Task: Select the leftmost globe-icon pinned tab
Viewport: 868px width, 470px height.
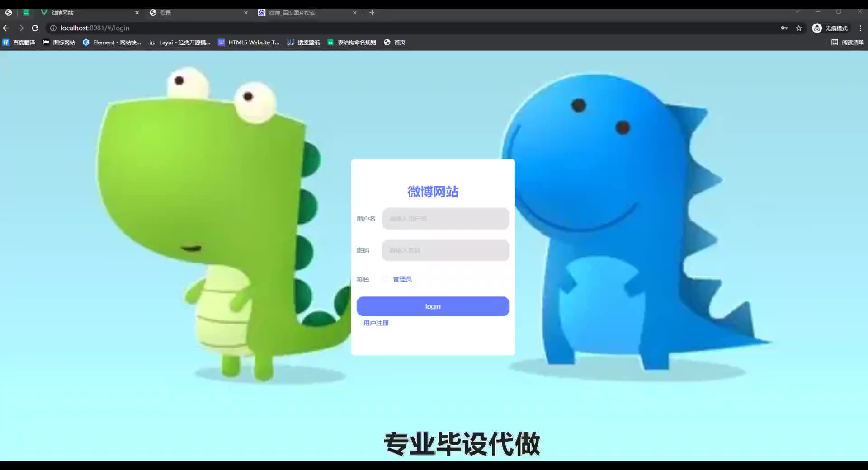Action: (9, 13)
